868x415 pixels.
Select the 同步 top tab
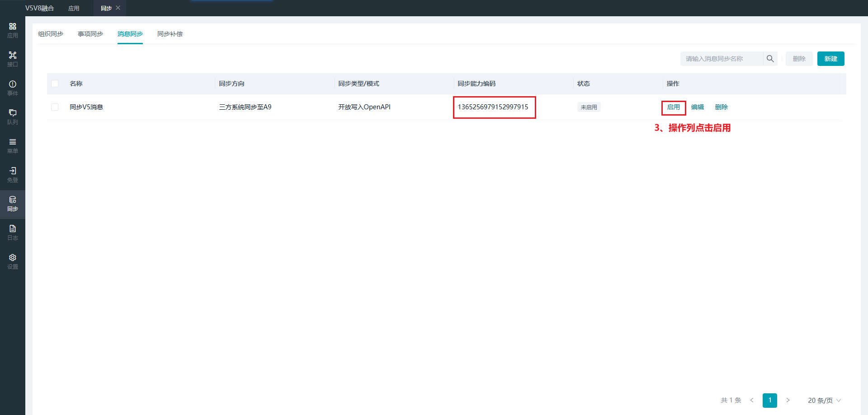tap(106, 8)
